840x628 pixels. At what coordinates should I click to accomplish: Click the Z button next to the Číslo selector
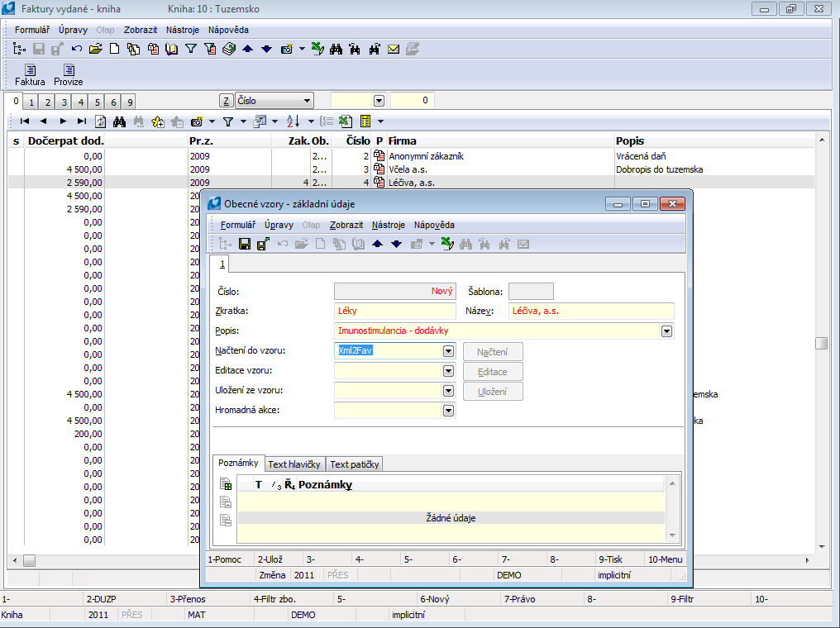pos(226,101)
